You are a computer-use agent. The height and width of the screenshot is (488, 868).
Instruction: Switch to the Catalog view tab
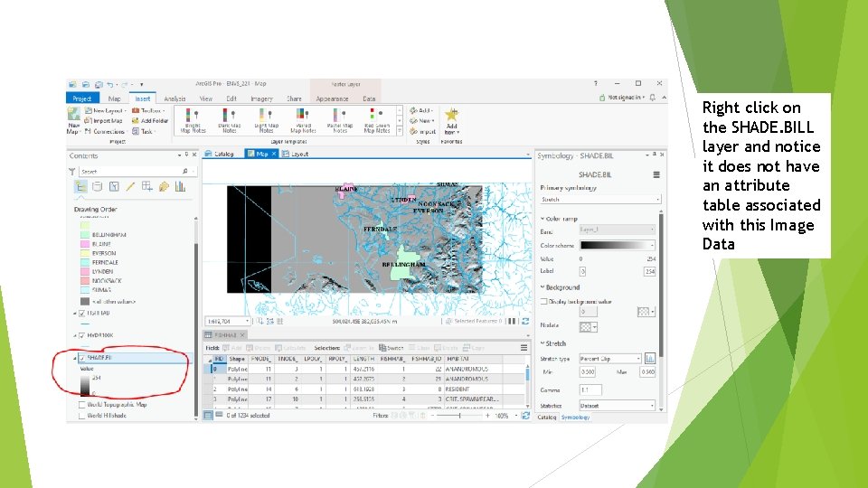(220, 154)
